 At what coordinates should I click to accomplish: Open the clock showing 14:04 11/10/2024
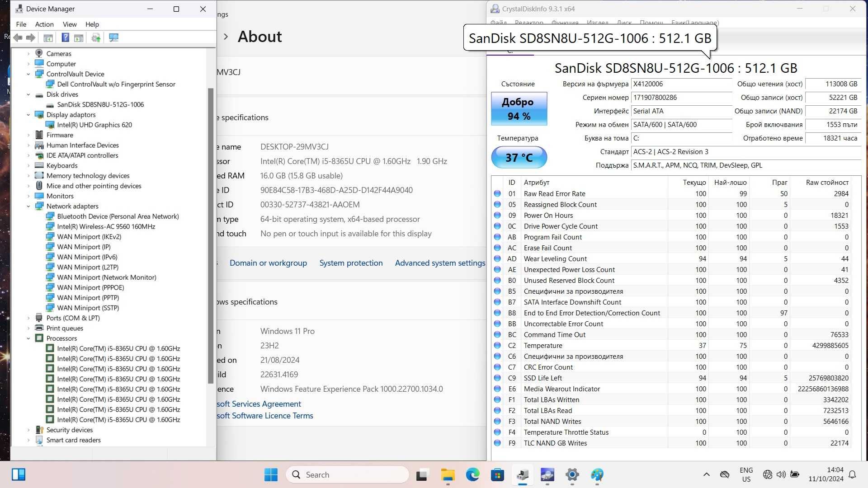[826, 474]
